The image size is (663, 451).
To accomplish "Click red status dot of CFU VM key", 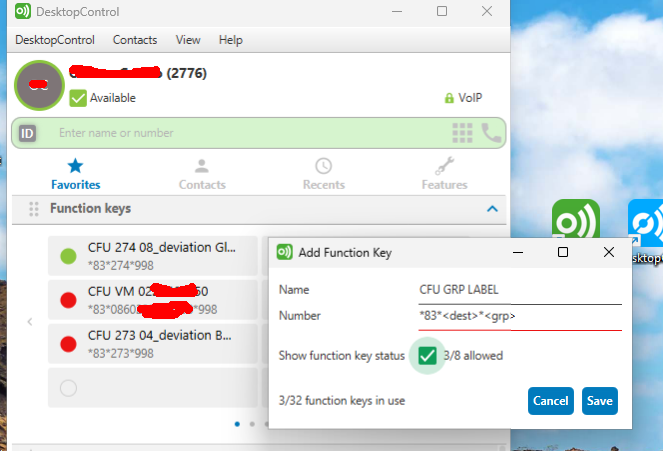I will point(68,300).
